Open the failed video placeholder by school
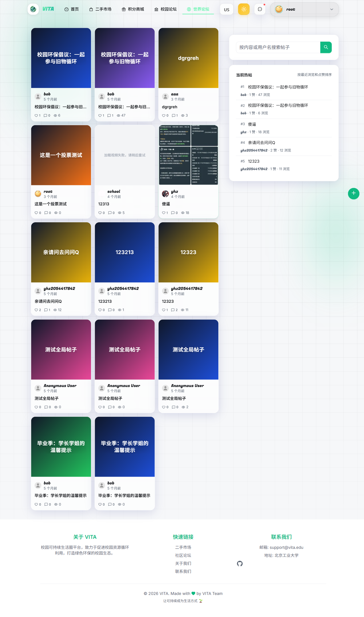 tap(125, 155)
